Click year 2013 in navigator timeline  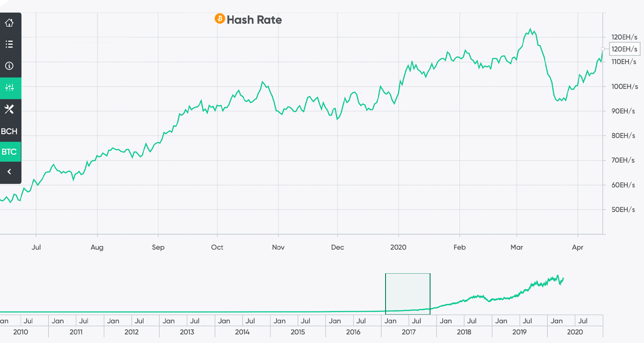pos(187,332)
